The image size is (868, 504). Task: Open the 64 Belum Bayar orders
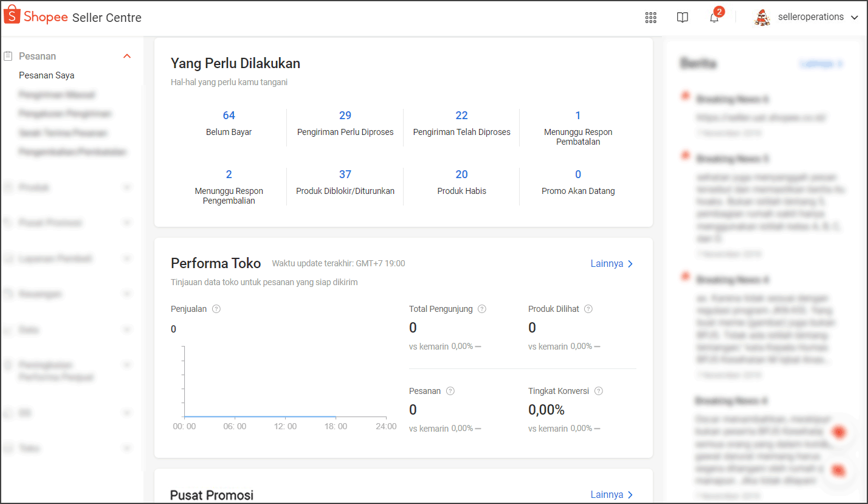(229, 116)
